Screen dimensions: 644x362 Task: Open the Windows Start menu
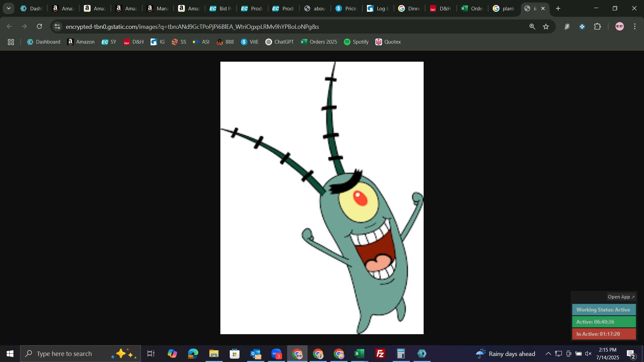point(10,354)
